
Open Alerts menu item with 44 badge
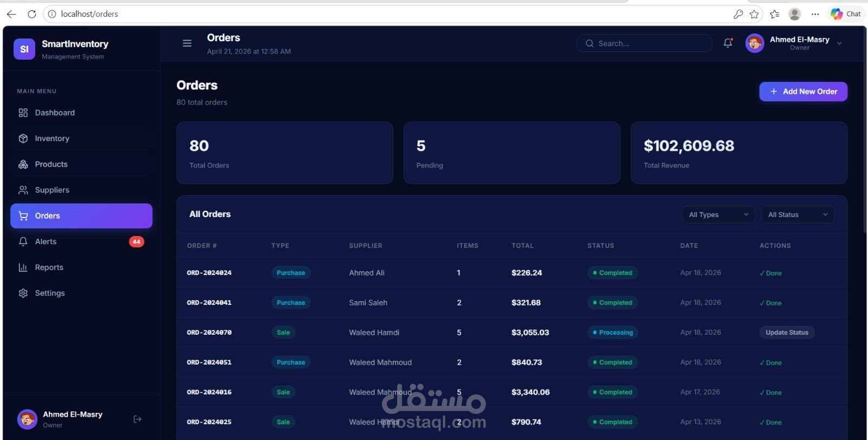pos(81,241)
